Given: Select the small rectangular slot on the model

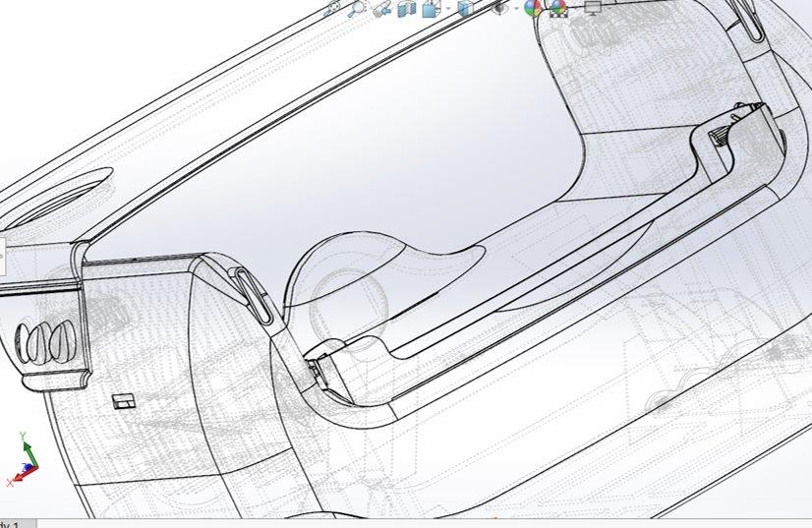Looking at the screenshot, I should (124, 400).
